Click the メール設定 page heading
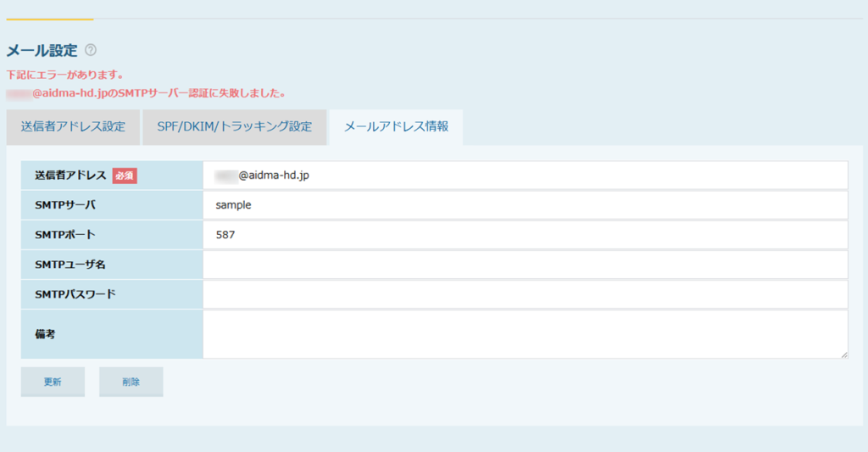This screenshot has width=868, height=452. (42, 50)
